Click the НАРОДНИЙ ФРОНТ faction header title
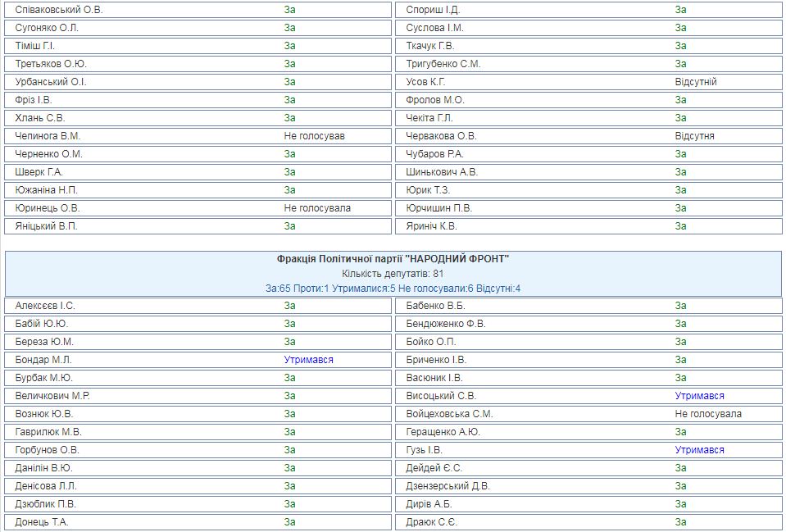 click(393, 259)
